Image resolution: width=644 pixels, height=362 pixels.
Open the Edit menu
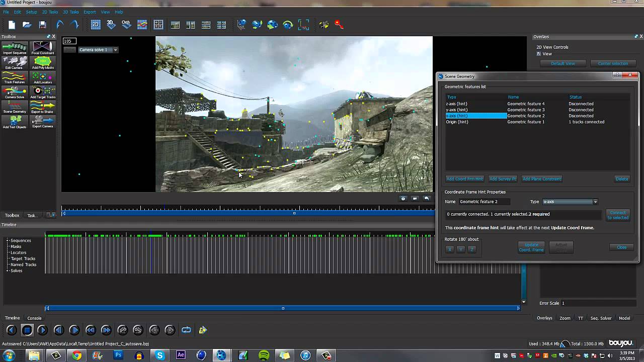coord(18,12)
